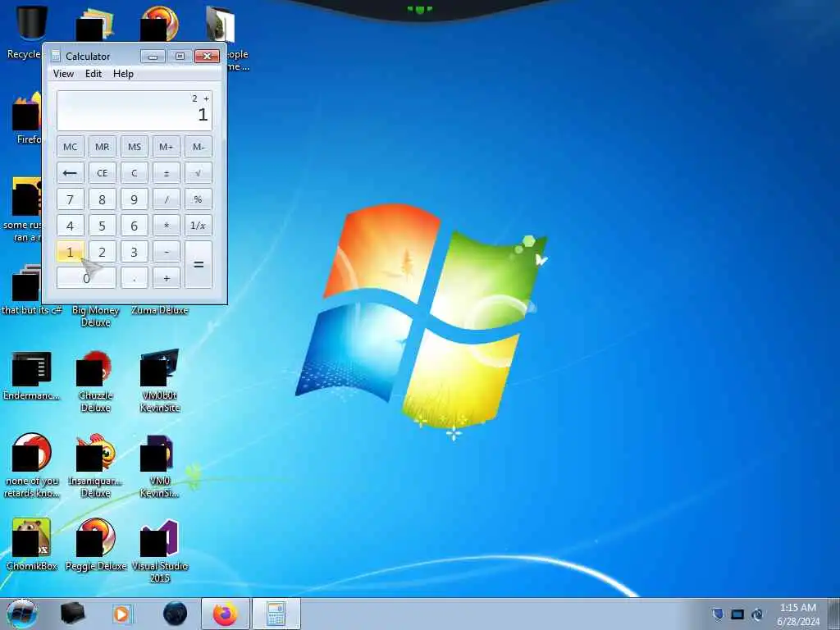Click the MC memory clear key
Screen dimensions: 840x630
click(x=71, y=147)
